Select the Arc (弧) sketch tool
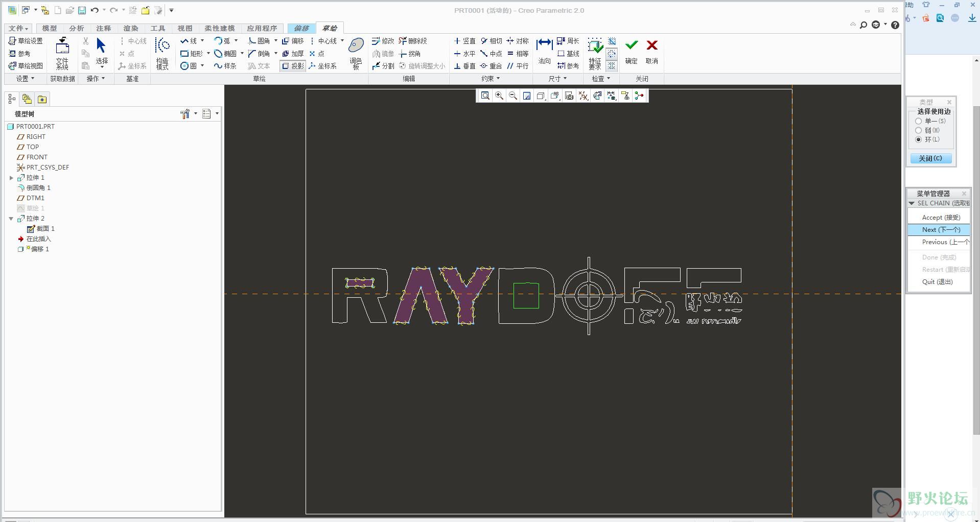This screenshot has height=522, width=980. click(222, 41)
